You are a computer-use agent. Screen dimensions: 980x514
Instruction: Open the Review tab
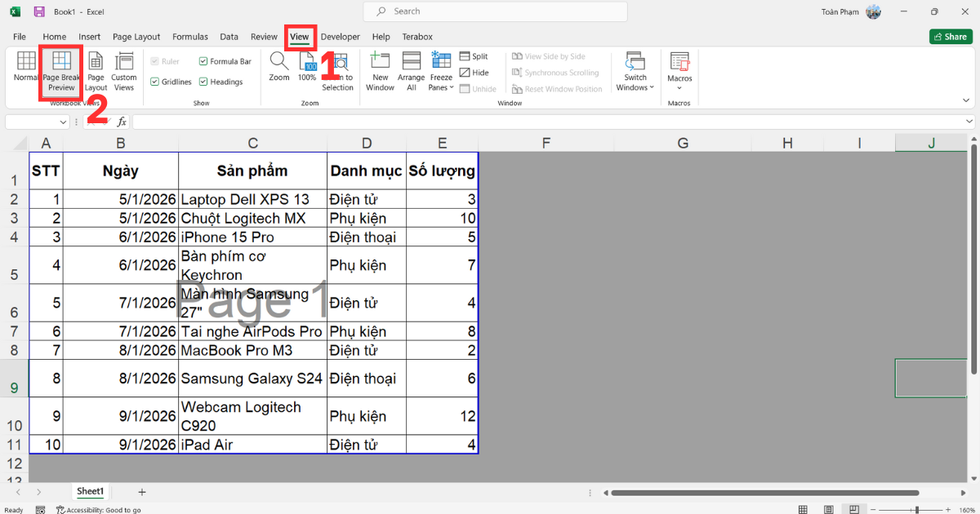264,37
